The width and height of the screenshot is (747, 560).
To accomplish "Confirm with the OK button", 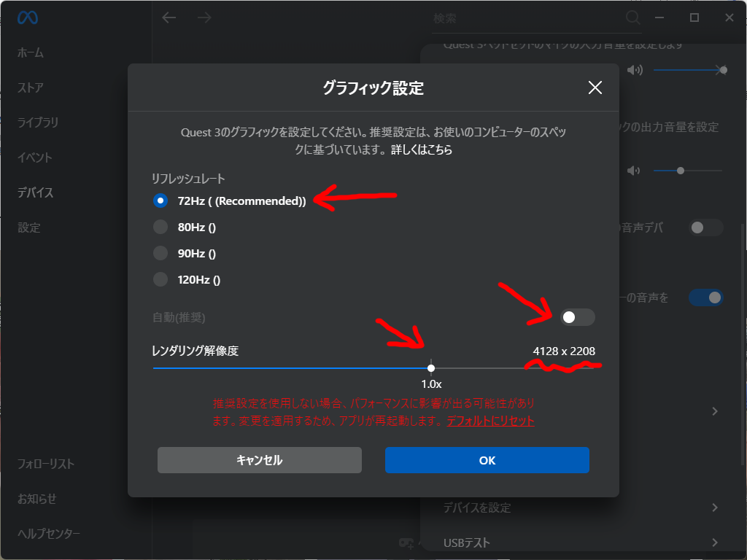I will pyautogui.click(x=487, y=460).
